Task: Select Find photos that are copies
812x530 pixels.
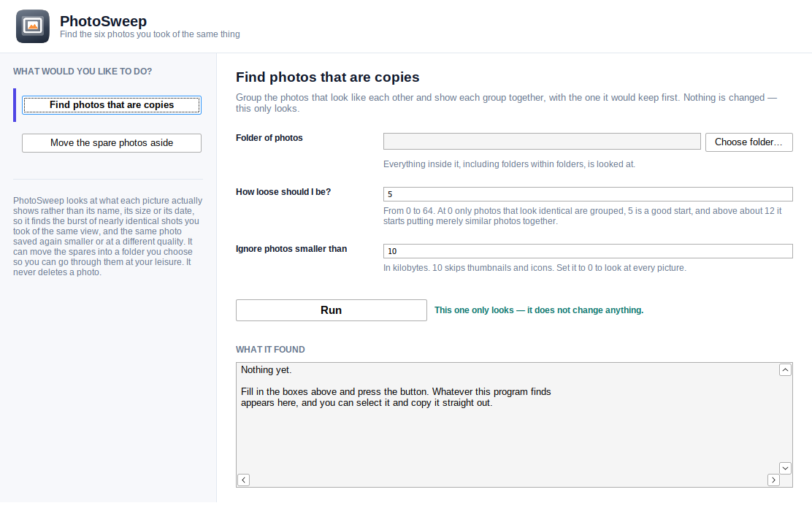Action: click(111, 105)
